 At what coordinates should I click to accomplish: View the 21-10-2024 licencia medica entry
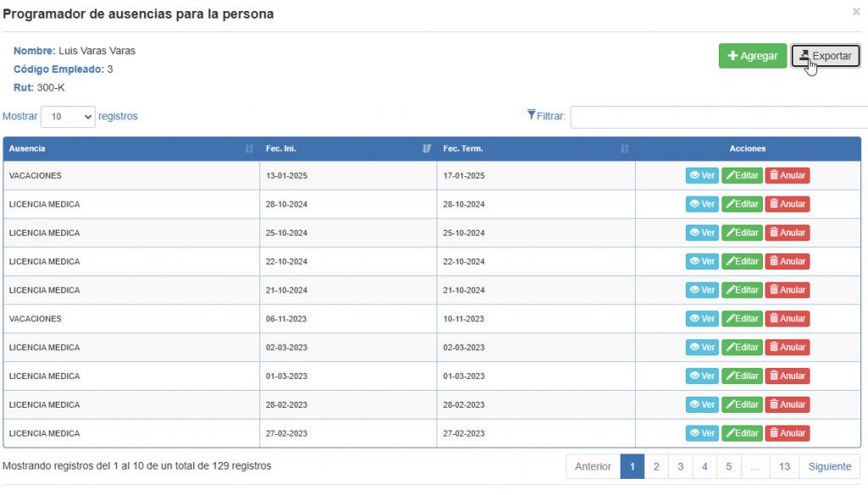click(702, 290)
